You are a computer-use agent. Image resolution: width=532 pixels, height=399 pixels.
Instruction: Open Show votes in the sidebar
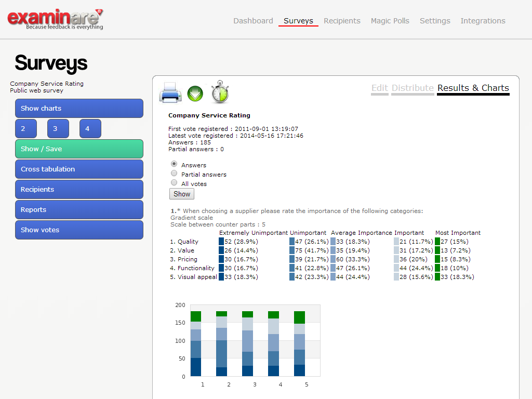coord(79,230)
